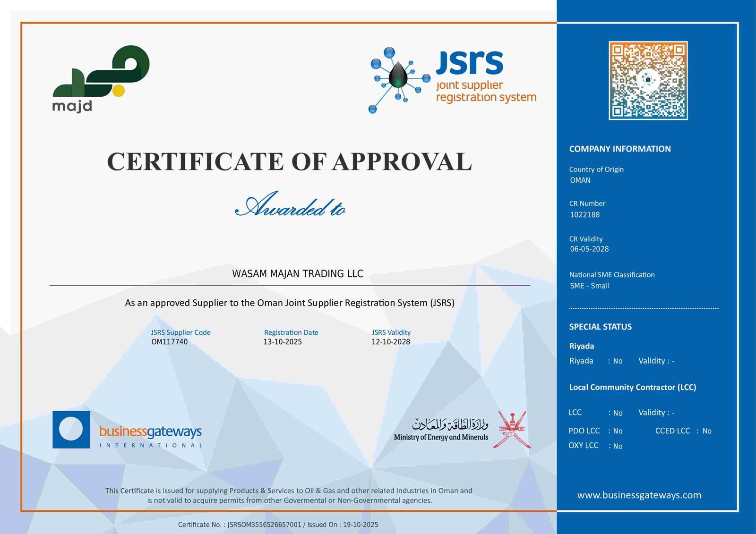756x534 pixels.
Task: Click the CR Validity date 06-05-2028
Action: coord(589,249)
